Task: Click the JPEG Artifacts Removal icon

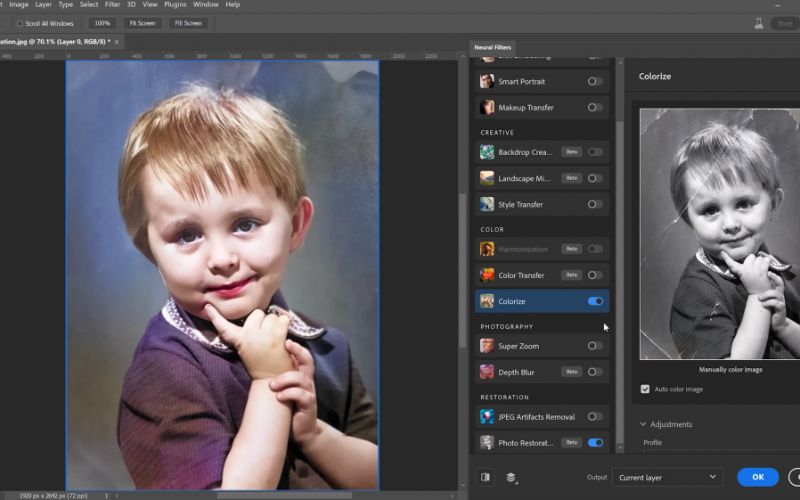Action: click(487, 417)
